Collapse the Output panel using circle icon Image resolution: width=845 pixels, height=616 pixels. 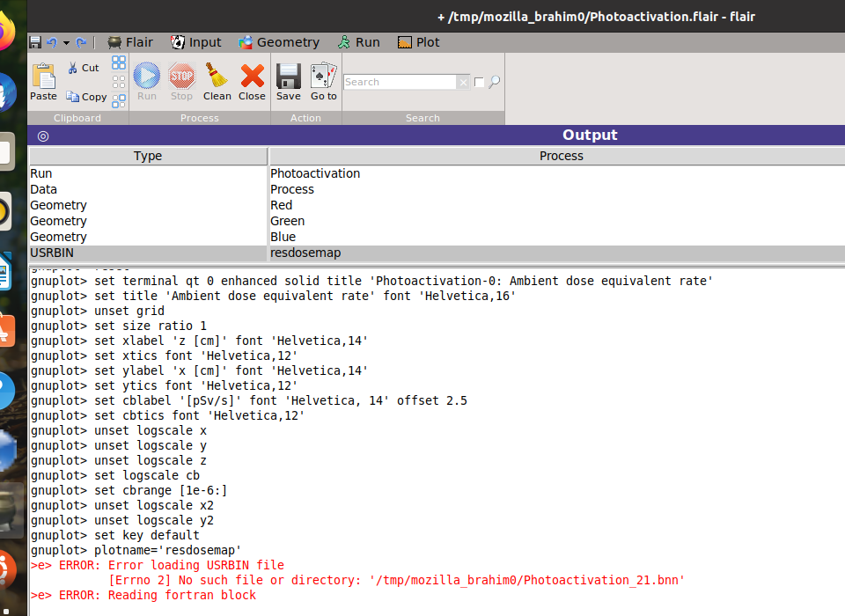tap(42, 136)
